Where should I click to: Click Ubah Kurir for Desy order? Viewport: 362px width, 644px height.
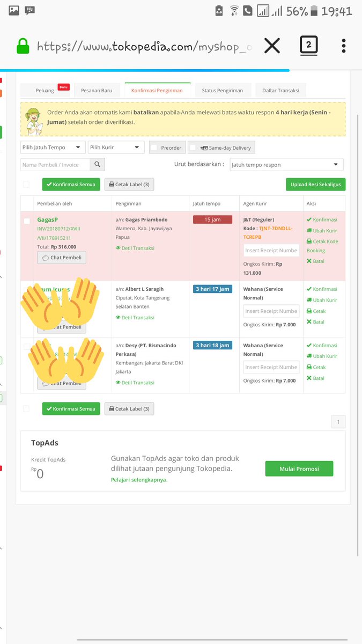[322, 356]
